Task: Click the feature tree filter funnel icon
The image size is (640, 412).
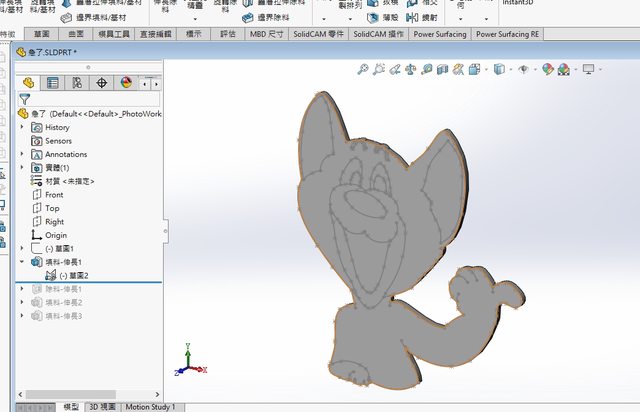Action: pos(26,99)
